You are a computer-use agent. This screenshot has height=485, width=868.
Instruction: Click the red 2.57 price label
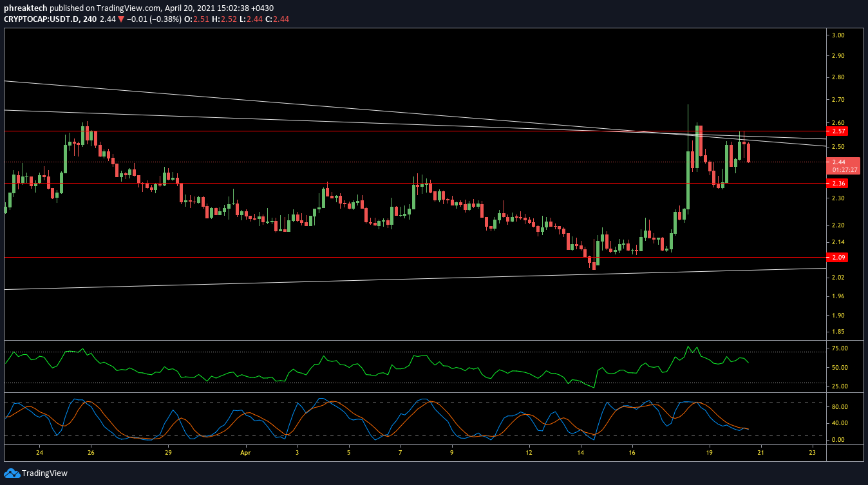(838, 131)
